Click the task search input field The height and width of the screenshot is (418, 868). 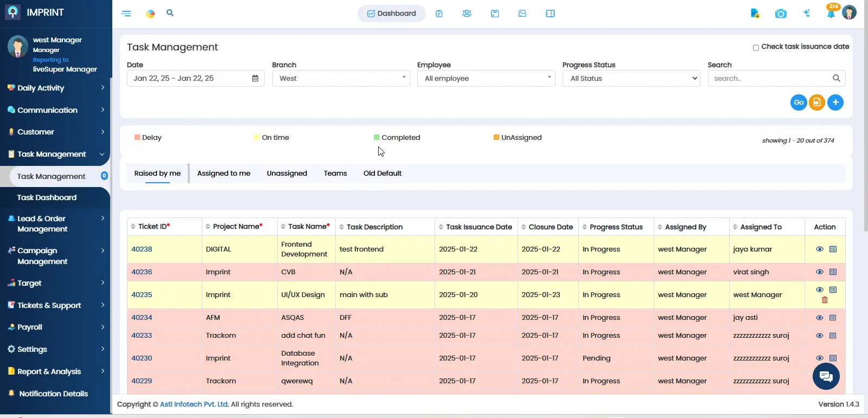coord(770,79)
